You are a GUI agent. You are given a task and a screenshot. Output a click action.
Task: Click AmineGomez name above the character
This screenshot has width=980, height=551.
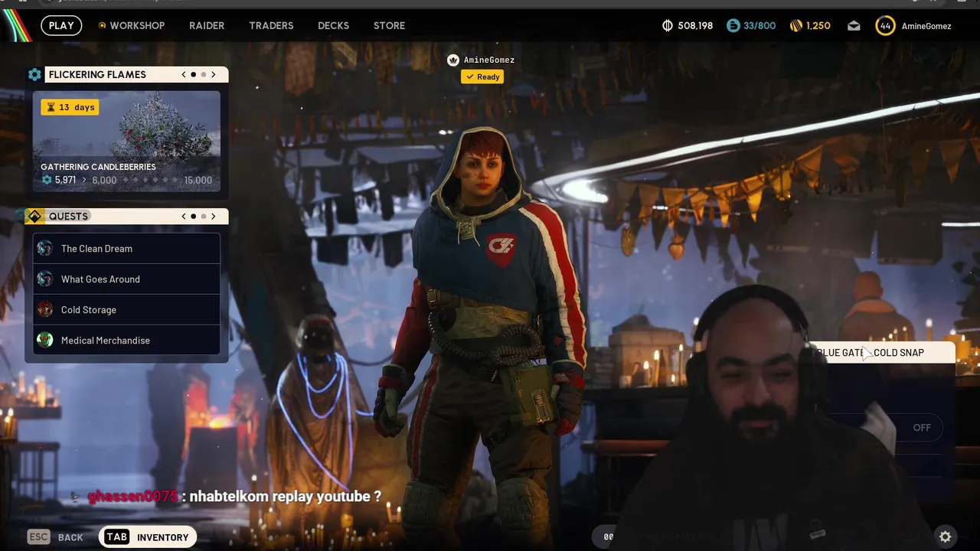pos(489,60)
